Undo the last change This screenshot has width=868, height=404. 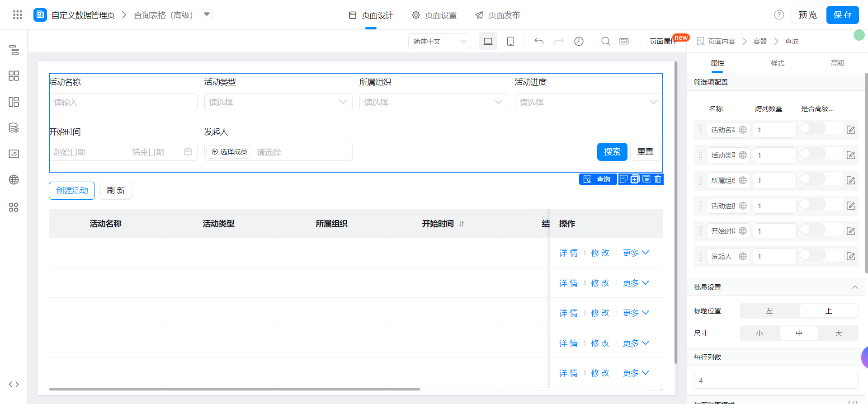pyautogui.click(x=539, y=41)
